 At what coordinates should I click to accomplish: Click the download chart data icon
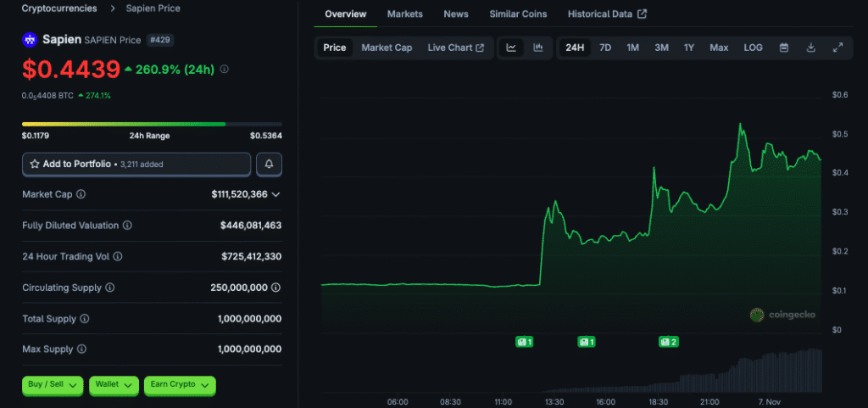tap(810, 48)
